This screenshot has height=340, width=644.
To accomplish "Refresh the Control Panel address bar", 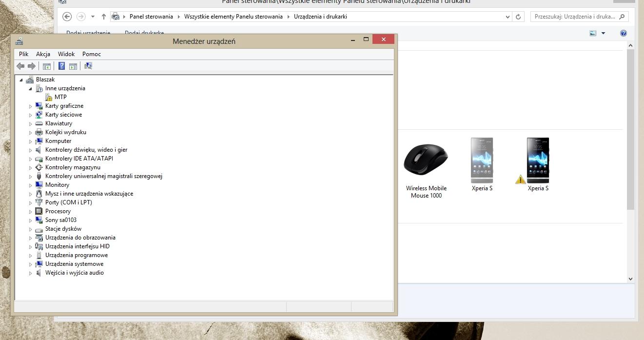I will pyautogui.click(x=519, y=17).
